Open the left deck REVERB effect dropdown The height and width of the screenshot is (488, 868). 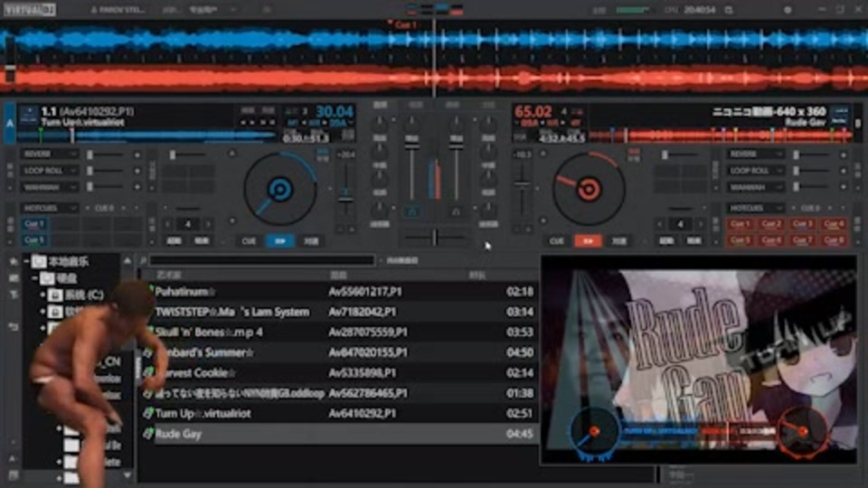click(49, 154)
